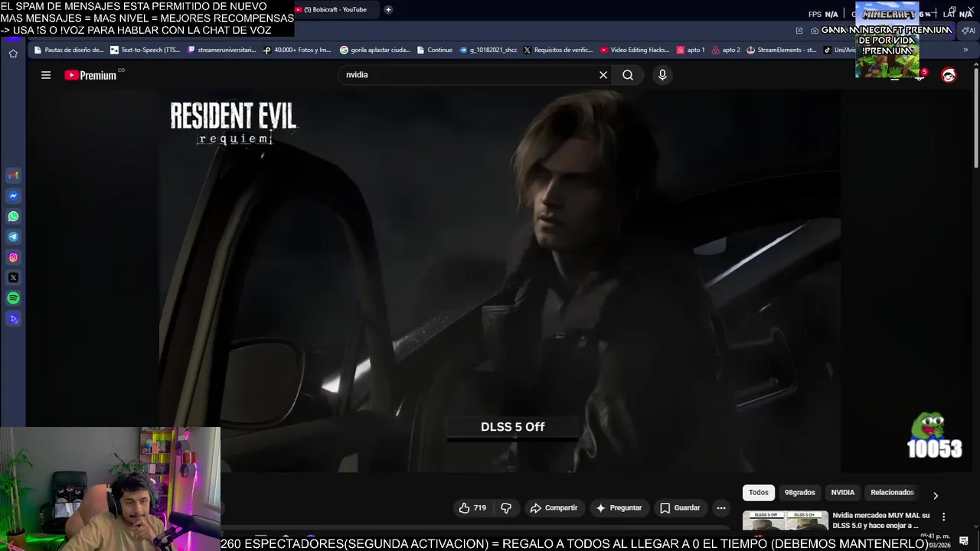Open the Windows notification center icon
This screenshot has height=551, width=980.
point(964,541)
